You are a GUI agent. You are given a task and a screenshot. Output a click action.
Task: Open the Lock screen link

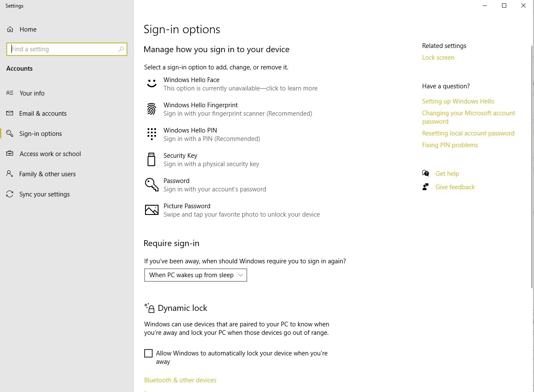coord(438,57)
